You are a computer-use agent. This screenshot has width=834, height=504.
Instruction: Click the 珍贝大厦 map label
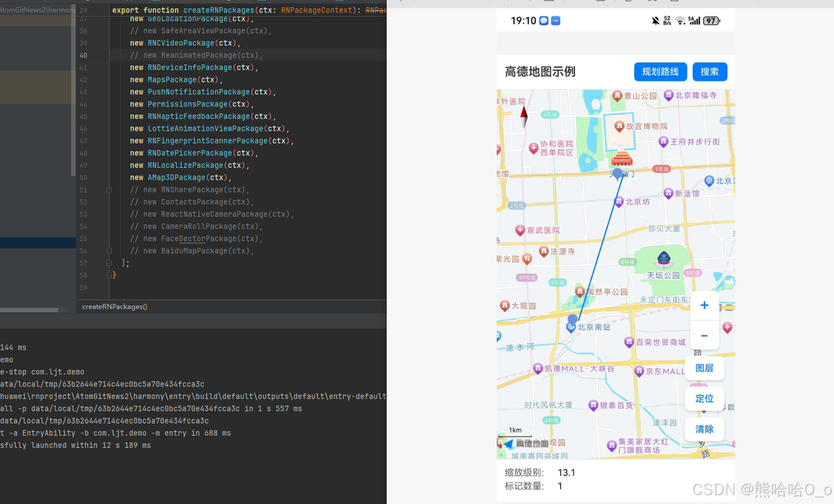664,228
